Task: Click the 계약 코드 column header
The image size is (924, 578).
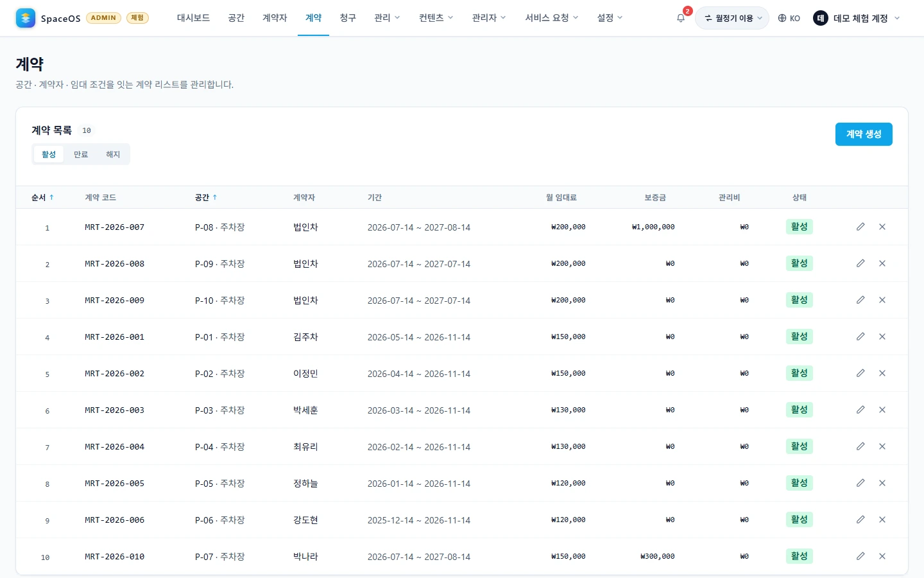Action: coord(100,197)
